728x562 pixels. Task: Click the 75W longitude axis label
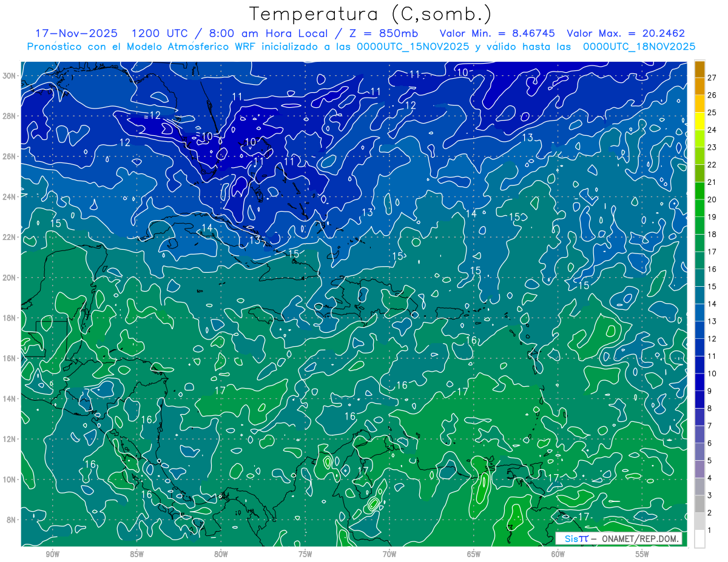(305, 554)
